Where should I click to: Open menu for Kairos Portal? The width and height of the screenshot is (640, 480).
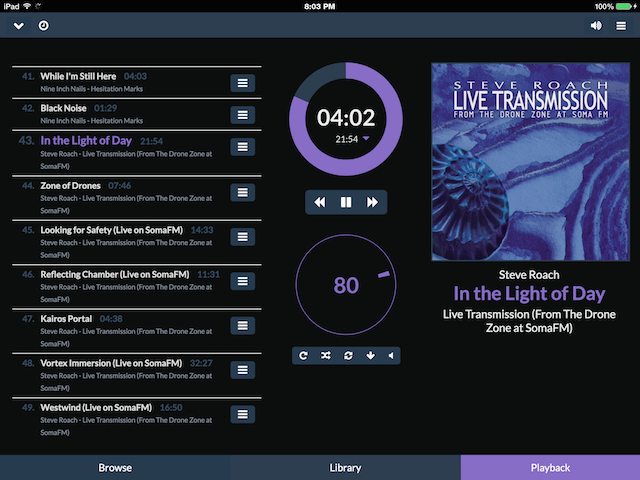click(x=242, y=326)
